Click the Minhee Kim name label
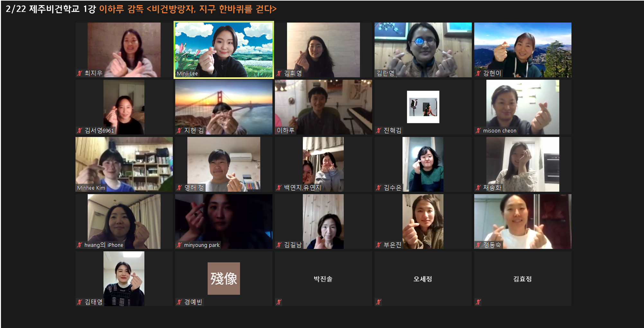 pos(91,188)
